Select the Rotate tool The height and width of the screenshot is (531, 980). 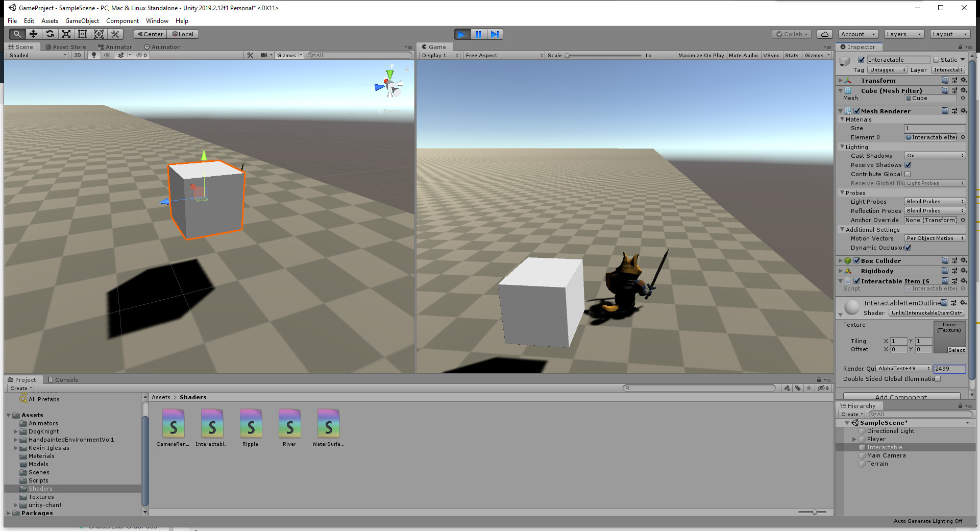point(50,34)
